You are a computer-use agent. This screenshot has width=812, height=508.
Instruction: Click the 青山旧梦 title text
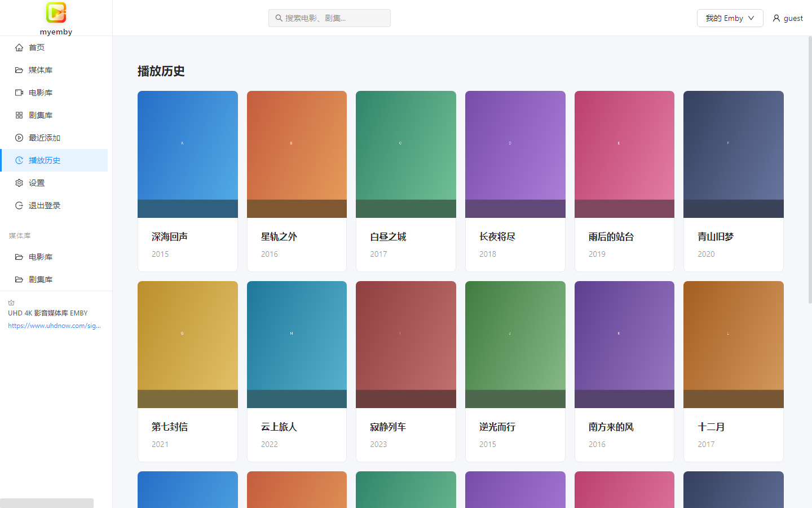click(x=716, y=237)
